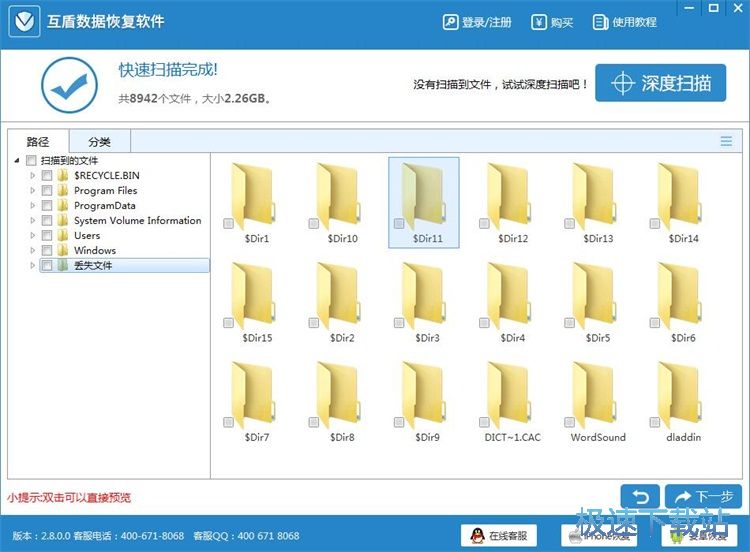Viewport: 750px width, 552px height.
Task: Expand the Users tree node
Action: click(x=33, y=235)
